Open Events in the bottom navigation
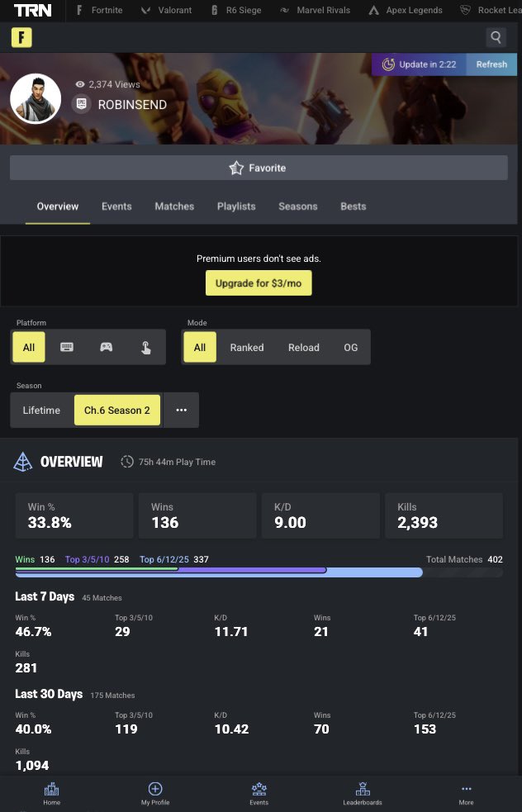The image size is (522, 812). [259, 794]
